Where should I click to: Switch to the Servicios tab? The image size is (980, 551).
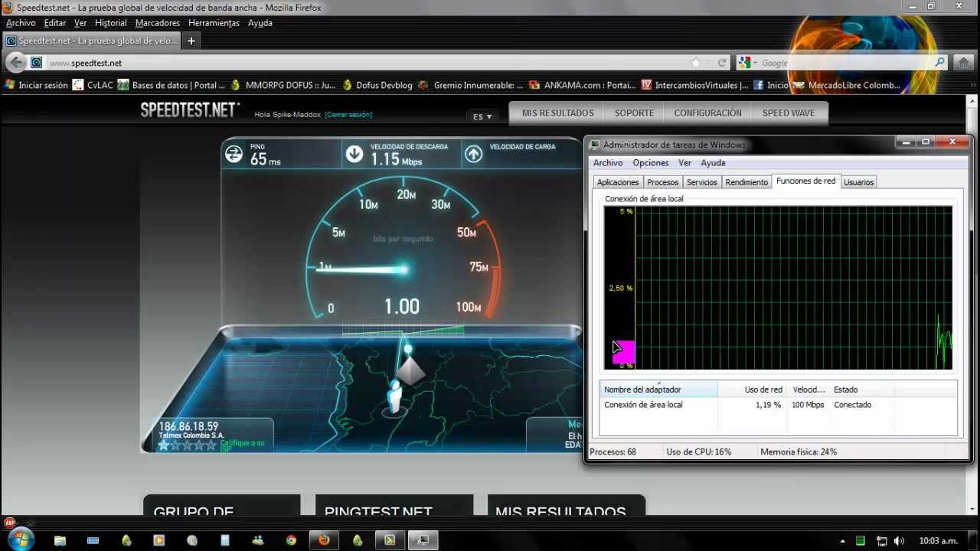click(701, 182)
